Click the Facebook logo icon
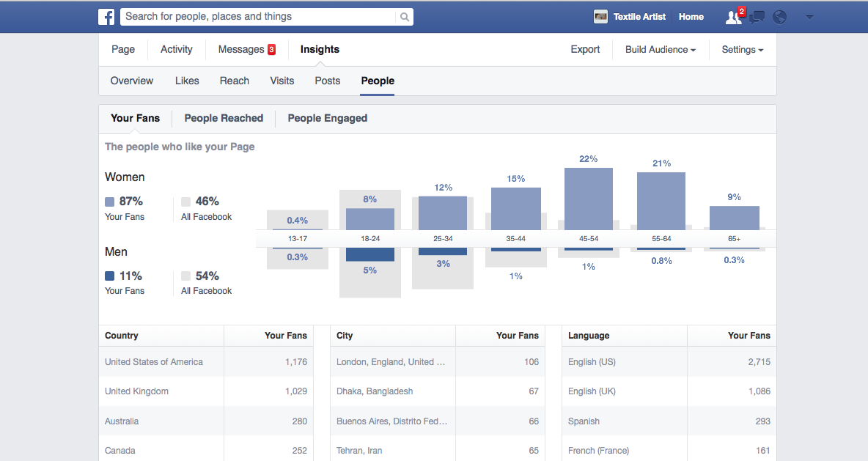868x461 pixels. [x=106, y=17]
